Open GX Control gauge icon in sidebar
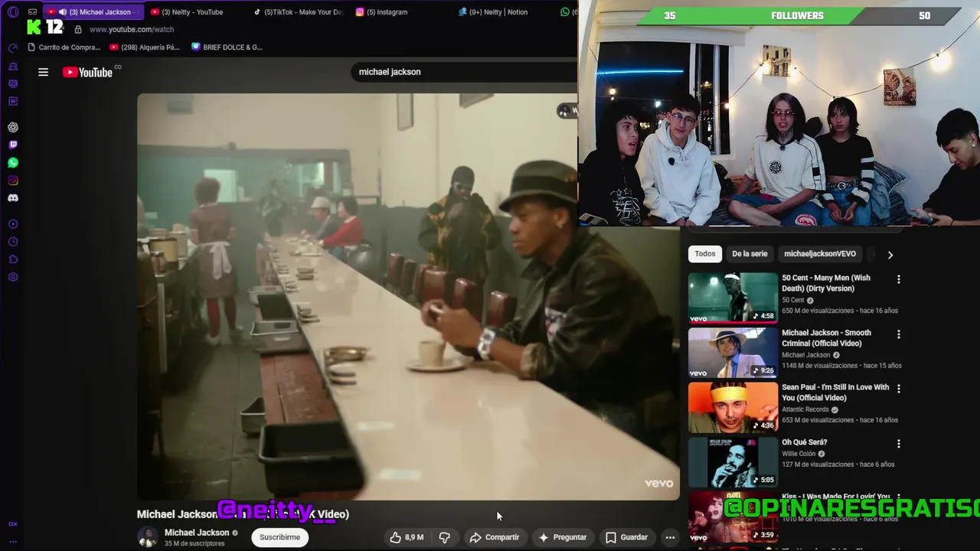The image size is (980, 551). [13, 48]
